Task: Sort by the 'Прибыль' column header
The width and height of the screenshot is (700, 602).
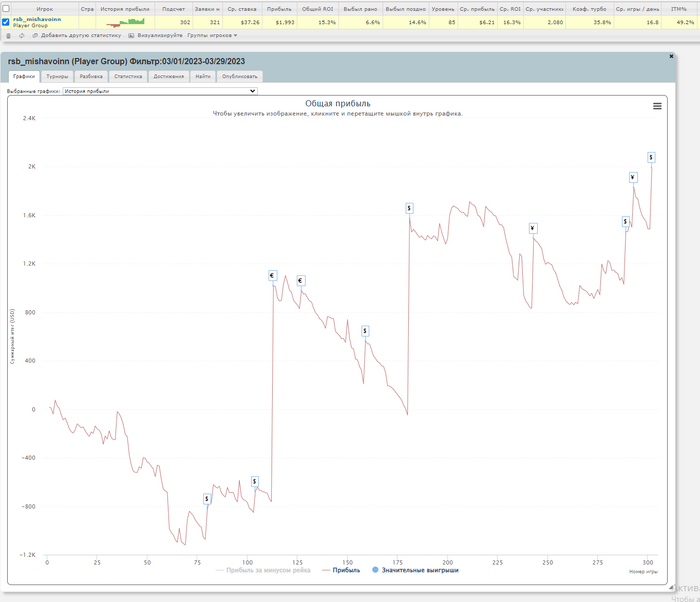Action: pyautogui.click(x=279, y=9)
